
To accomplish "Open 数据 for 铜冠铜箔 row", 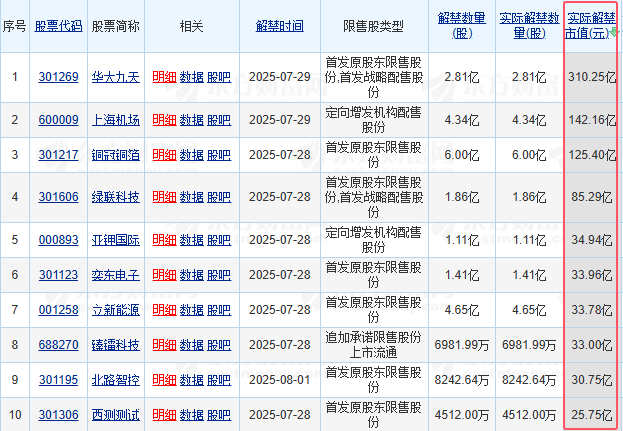I will (192, 155).
